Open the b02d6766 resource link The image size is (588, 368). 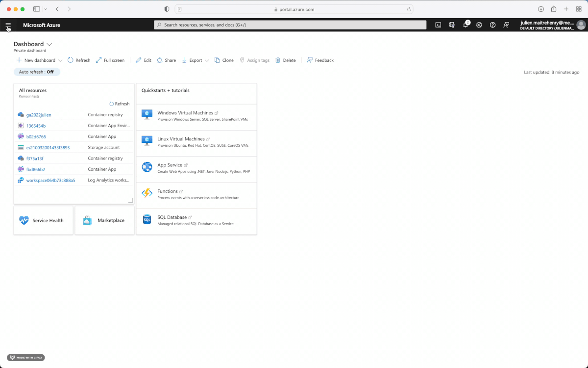tap(36, 136)
